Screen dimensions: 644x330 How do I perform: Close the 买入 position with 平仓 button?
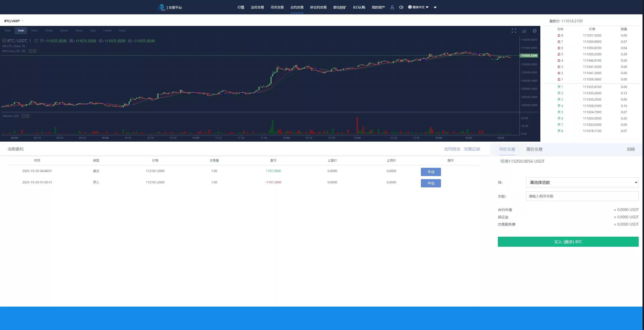(431, 183)
